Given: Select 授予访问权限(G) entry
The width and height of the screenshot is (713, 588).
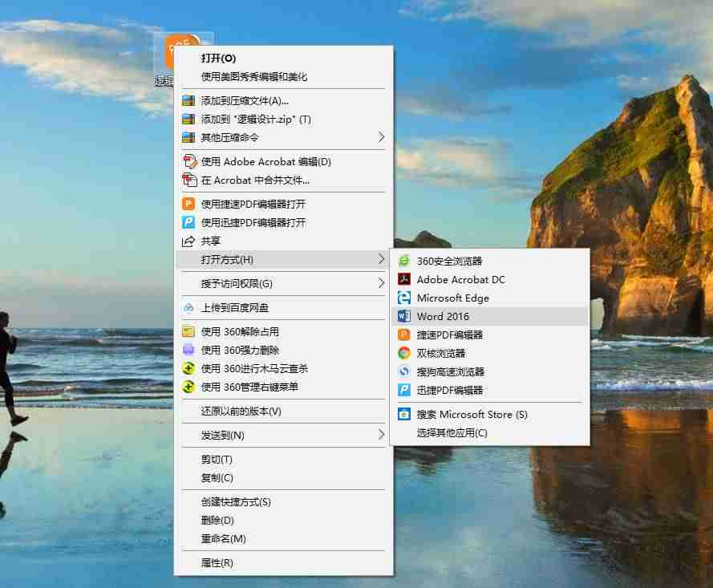Looking at the screenshot, I should (283, 283).
